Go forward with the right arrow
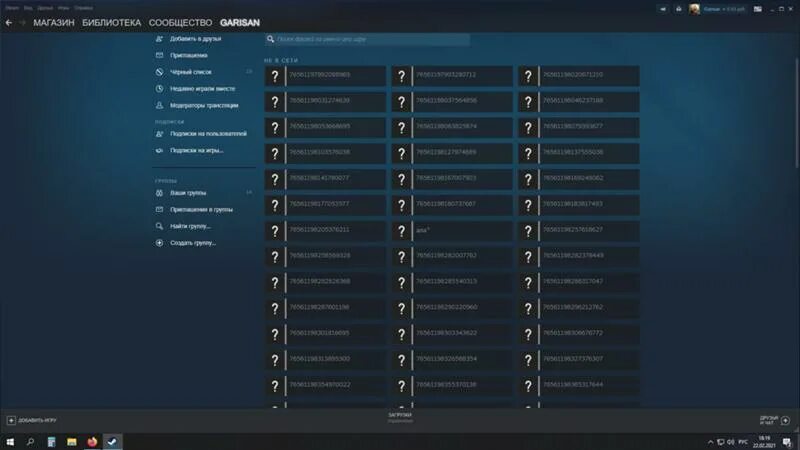This screenshot has width=800, height=450. 22,23
